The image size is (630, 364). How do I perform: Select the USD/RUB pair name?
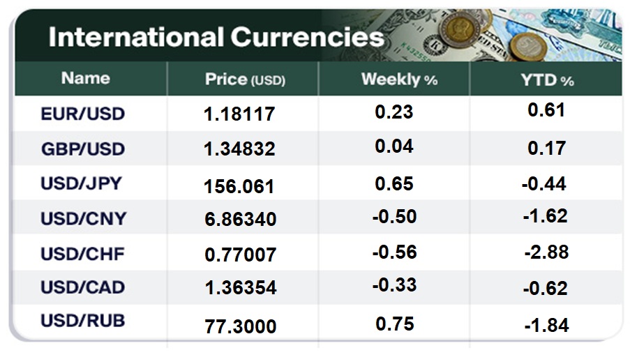(82, 321)
